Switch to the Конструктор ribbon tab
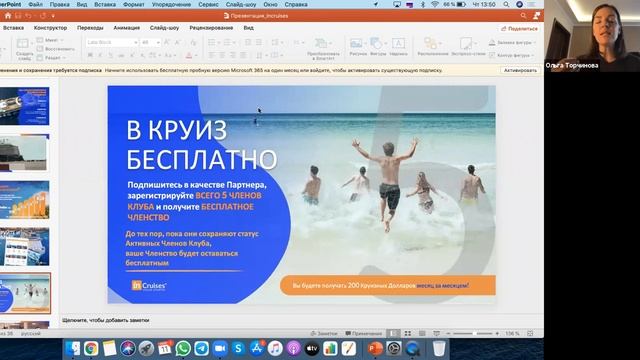640x360 pixels. (x=50, y=28)
